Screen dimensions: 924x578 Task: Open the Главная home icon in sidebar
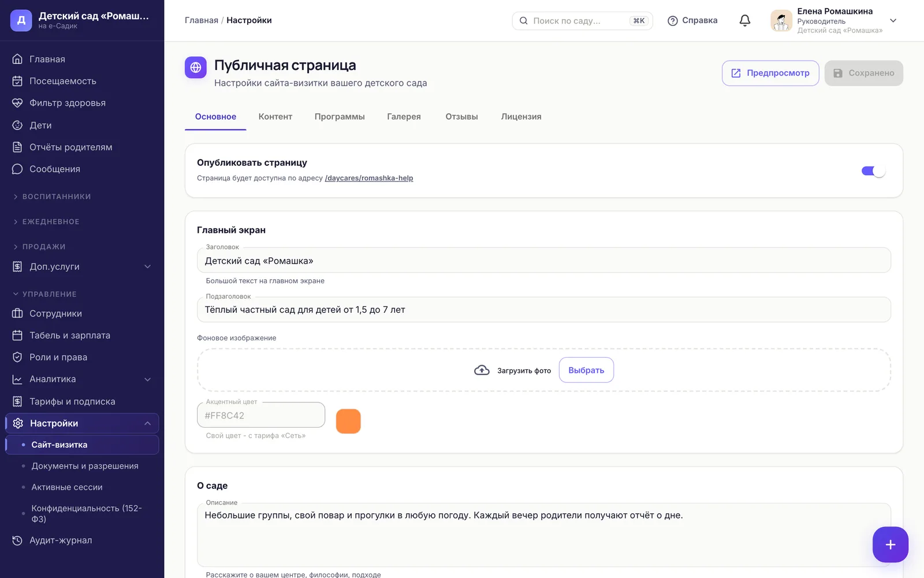[17, 59]
